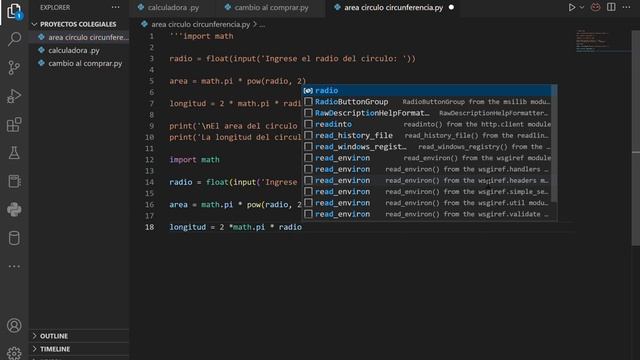This screenshot has width=640, height=360.
Task: Open Explorer panel more actions
Action: pyautogui.click(x=116, y=7)
